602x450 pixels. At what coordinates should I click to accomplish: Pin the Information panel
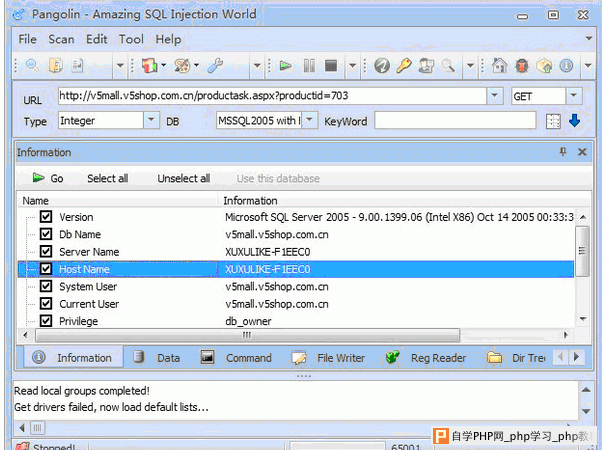(x=563, y=152)
